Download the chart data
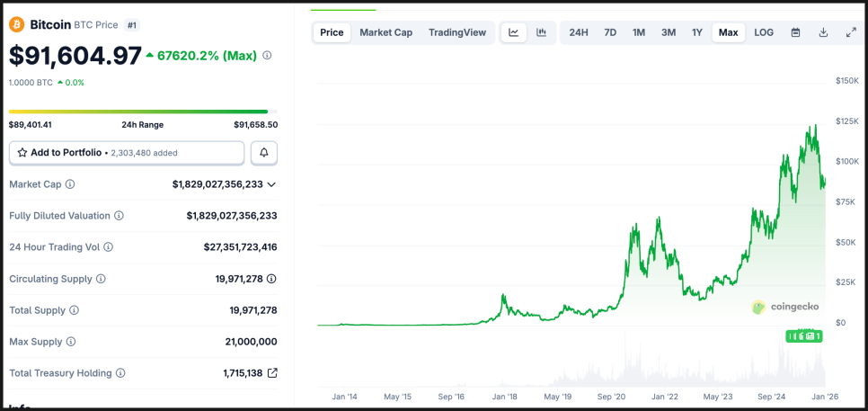Image resolution: width=868 pixels, height=411 pixels. (x=823, y=32)
